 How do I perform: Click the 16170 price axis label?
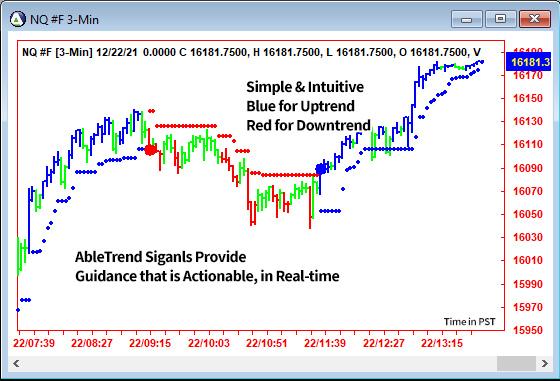point(528,75)
